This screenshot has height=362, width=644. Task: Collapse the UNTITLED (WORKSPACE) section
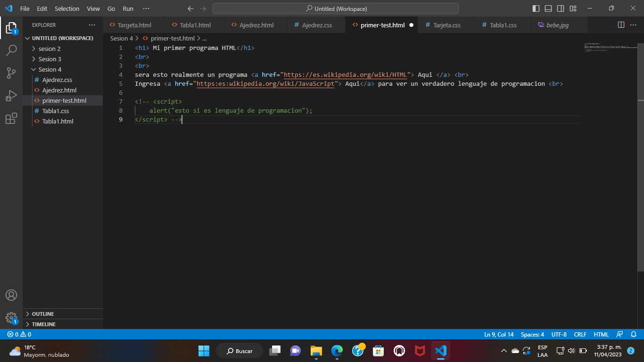click(x=63, y=38)
